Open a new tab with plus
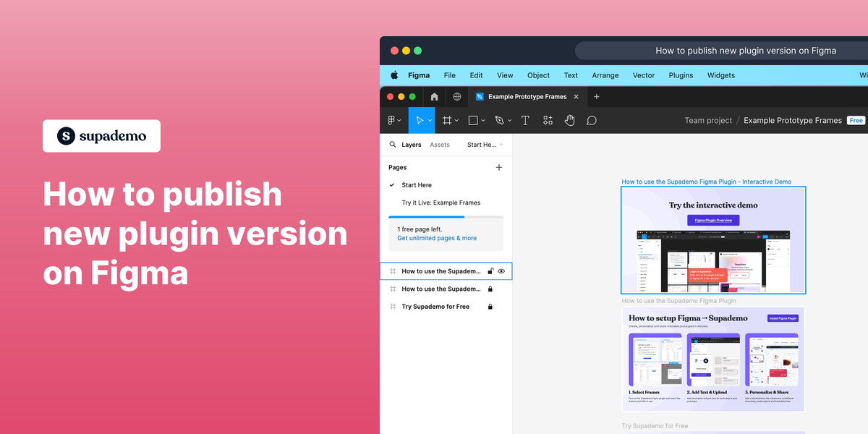The image size is (868, 434). click(597, 96)
